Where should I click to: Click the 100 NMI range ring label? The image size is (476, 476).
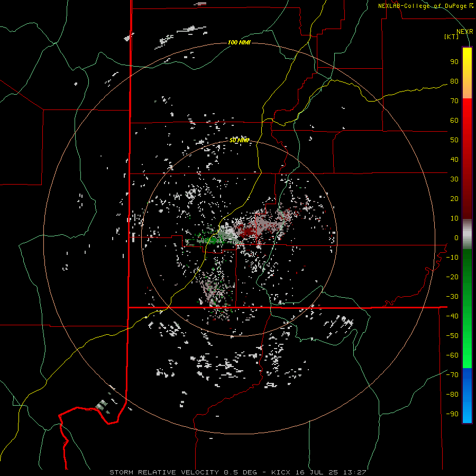pos(239,42)
